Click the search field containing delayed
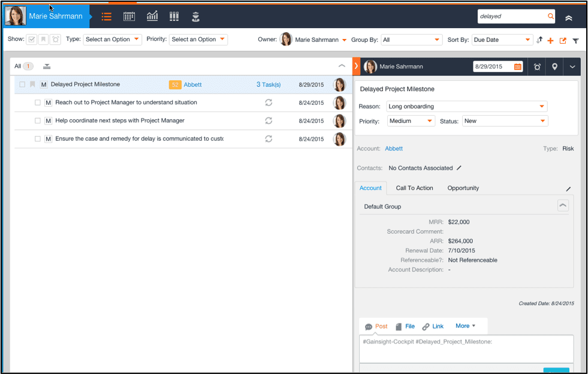 (512, 16)
